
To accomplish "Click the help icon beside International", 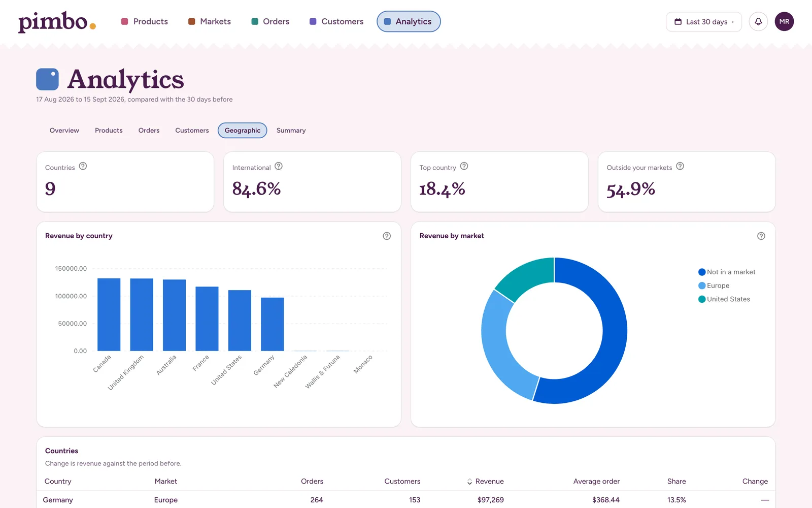I will click(279, 166).
